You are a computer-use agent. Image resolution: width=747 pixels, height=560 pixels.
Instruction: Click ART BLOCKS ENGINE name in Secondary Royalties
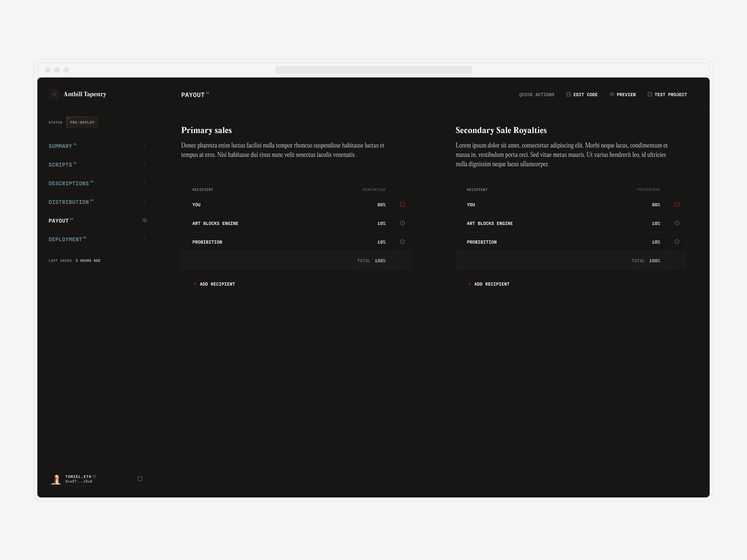pos(490,223)
